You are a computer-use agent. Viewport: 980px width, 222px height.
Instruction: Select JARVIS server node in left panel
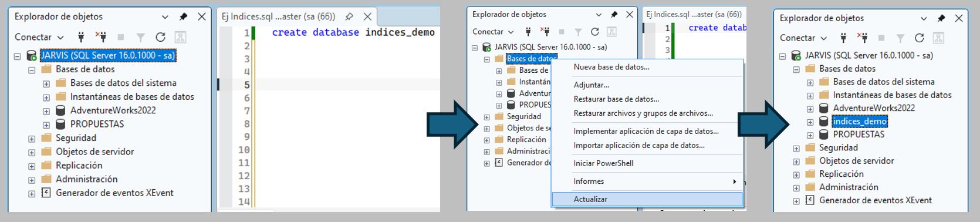coord(108,56)
